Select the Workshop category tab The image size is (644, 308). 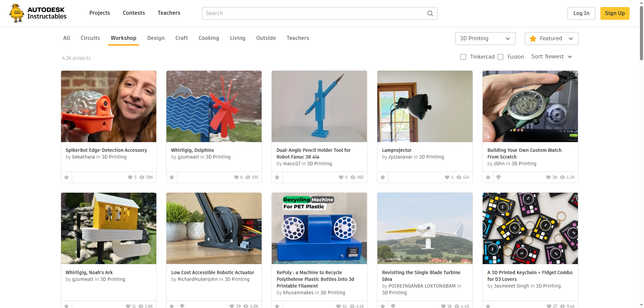(123, 38)
